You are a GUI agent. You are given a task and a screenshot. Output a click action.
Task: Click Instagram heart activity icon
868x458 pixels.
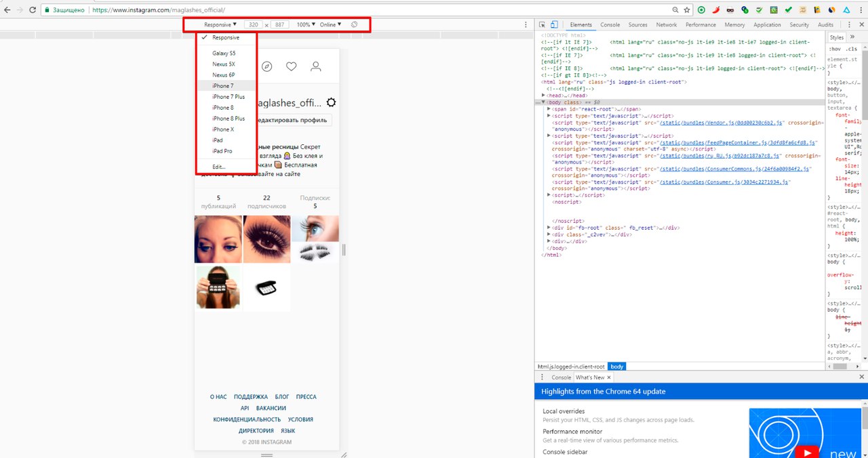292,66
